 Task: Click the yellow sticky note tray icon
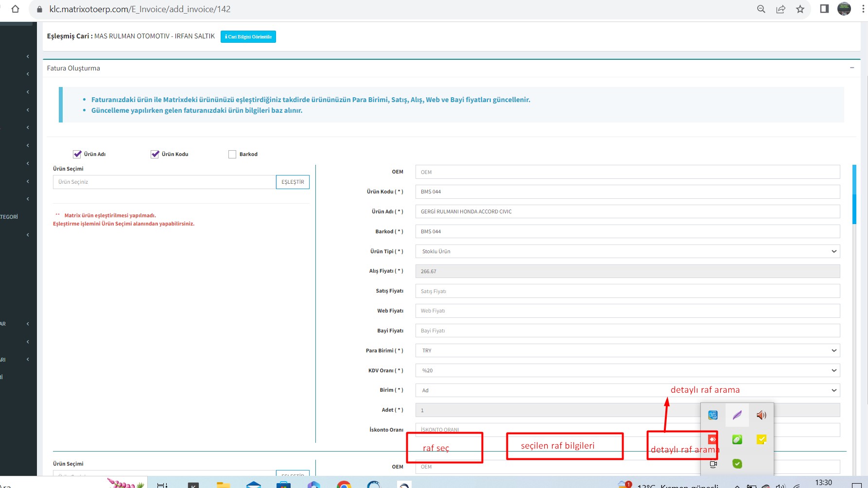coord(761,439)
